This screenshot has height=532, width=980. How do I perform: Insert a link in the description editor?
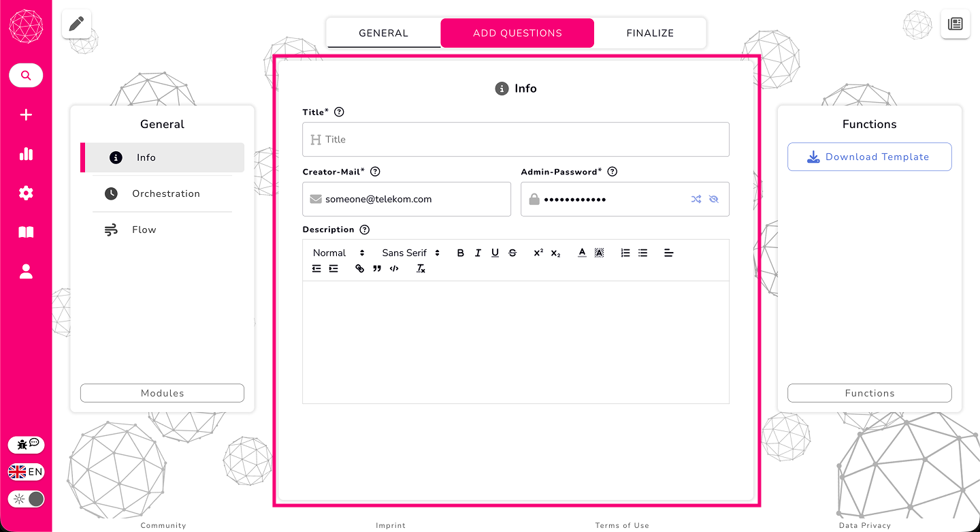360,269
